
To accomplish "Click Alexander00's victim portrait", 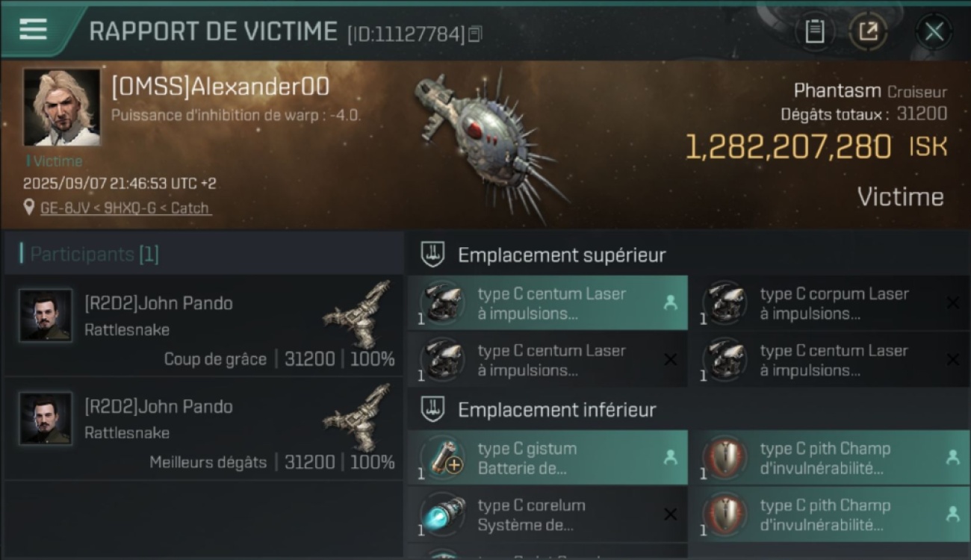I will click(x=61, y=108).
